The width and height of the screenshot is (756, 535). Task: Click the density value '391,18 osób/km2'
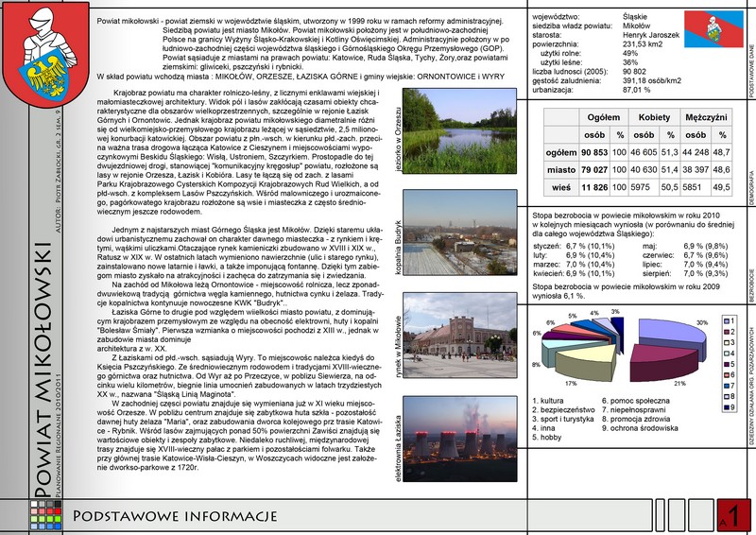click(652, 81)
